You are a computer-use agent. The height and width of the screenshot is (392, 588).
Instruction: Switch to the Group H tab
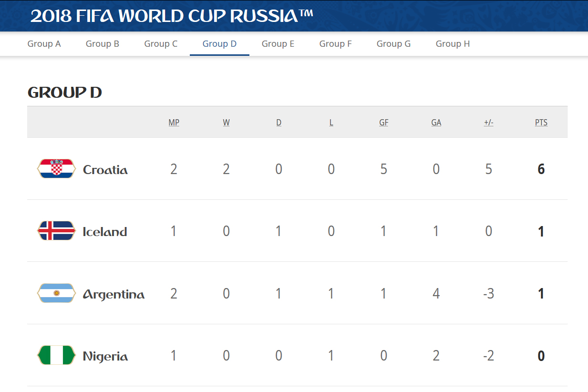pos(453,44)
